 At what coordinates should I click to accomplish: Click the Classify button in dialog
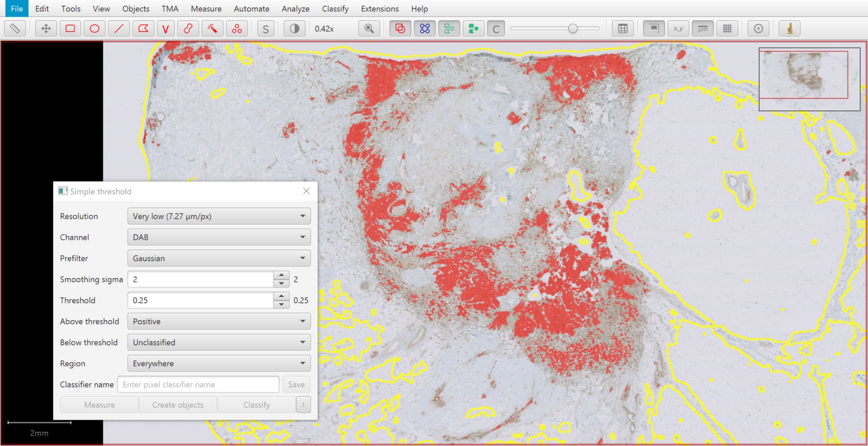point(256,405)
